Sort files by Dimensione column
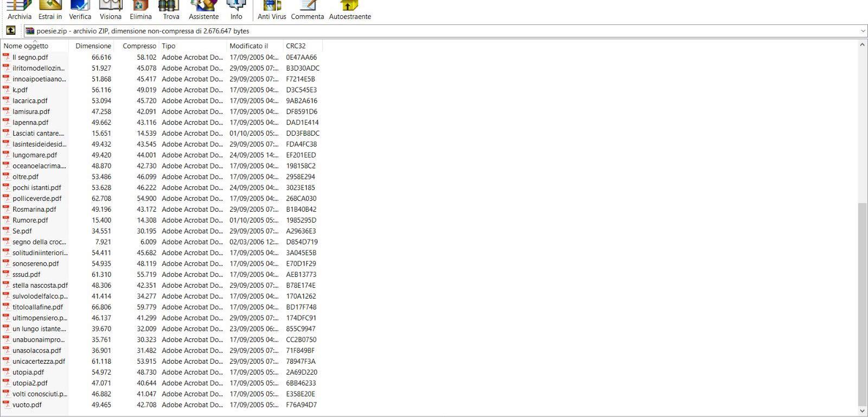 tap(93, 46)
